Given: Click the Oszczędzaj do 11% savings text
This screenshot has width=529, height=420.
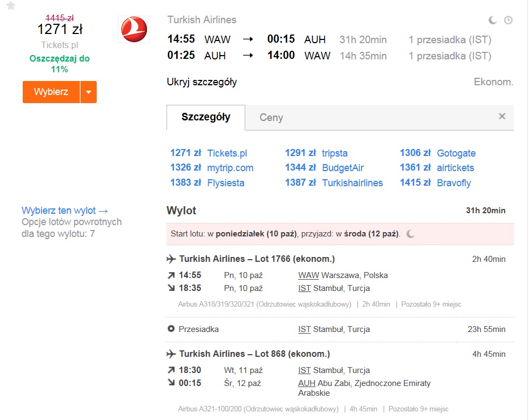Looking at the screenshot, I should point(60,64).
